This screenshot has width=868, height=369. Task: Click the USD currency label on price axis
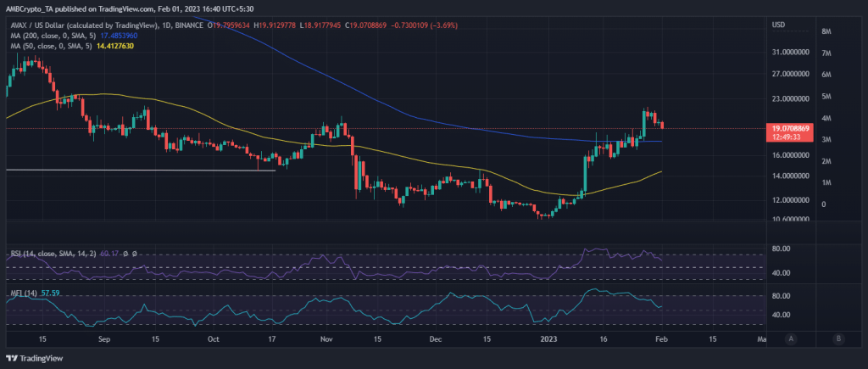(780, 24)
